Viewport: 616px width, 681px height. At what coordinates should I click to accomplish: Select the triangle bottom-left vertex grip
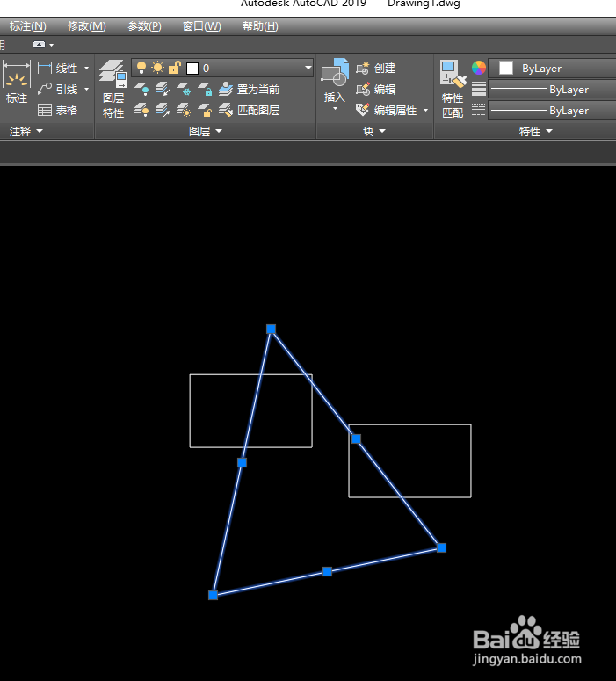point(213,595)
